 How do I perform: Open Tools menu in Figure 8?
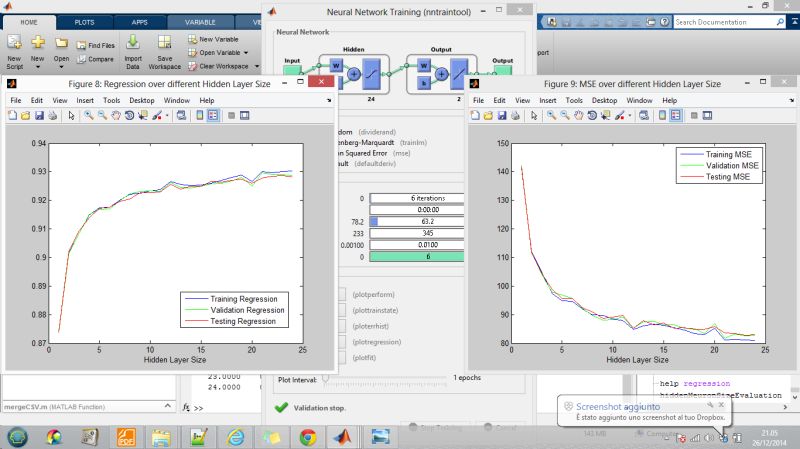[x=111, y=101]
